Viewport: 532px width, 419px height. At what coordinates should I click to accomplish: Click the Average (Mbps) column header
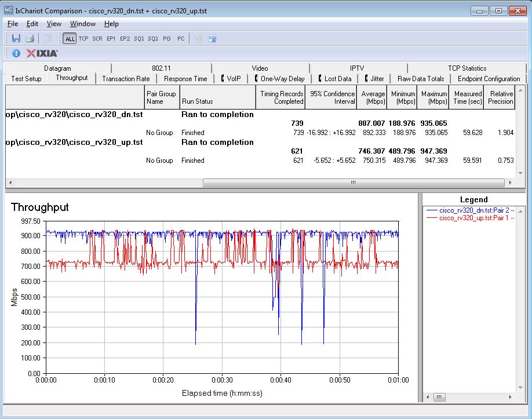[x=372, y=97]
